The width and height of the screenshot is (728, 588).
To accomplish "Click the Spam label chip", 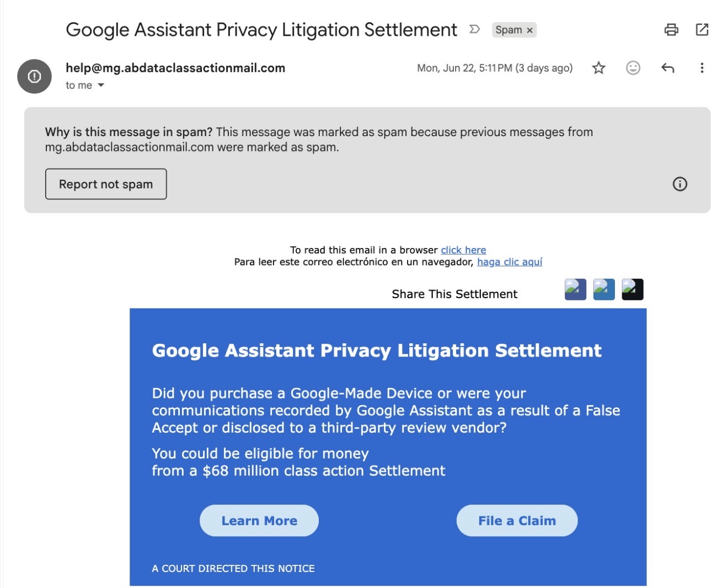I will point(508,30).
